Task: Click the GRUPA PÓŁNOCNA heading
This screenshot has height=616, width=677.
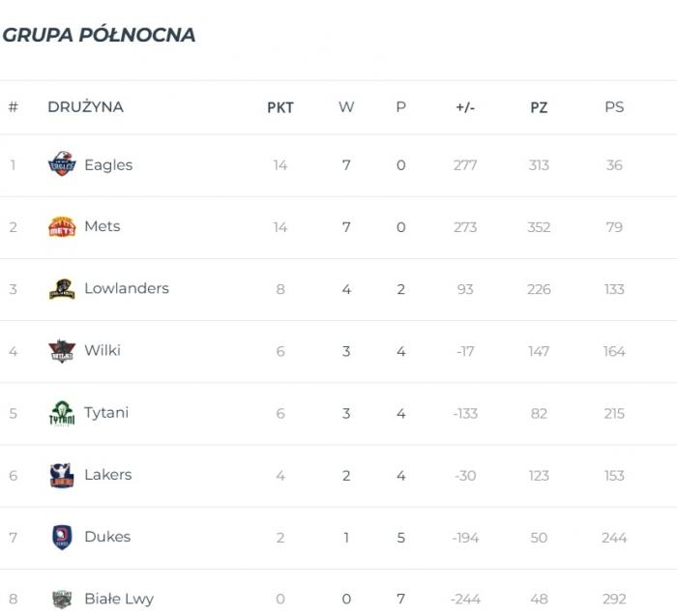Action: tap(99, 35)
